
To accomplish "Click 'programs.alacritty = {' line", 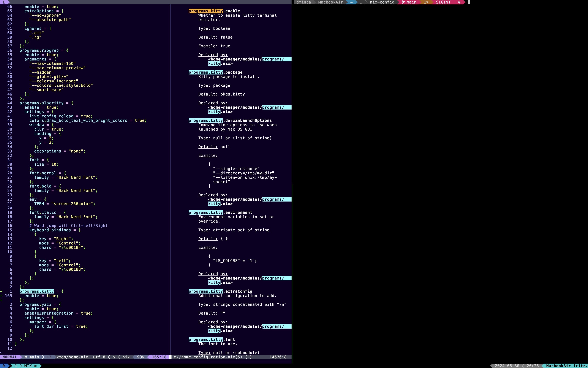I will click(46, 103).
